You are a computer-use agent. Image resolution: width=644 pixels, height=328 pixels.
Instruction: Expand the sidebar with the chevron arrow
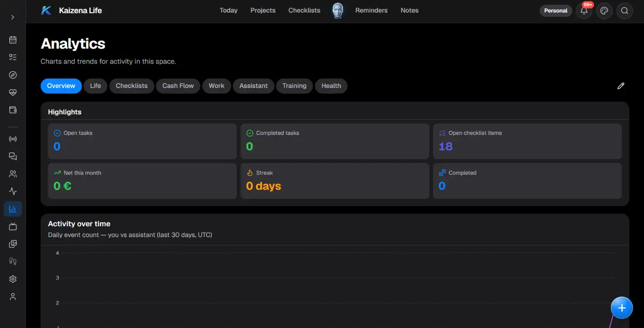(13, 17)
